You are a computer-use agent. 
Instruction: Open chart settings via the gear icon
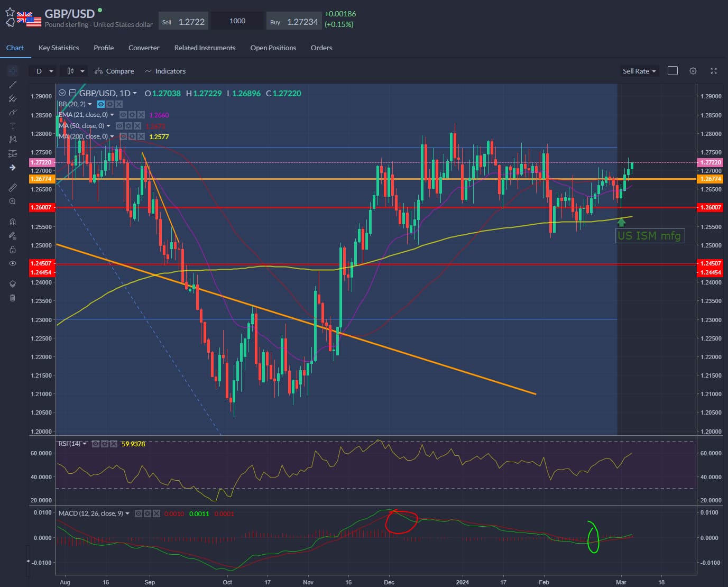click(x=693, y=70)
